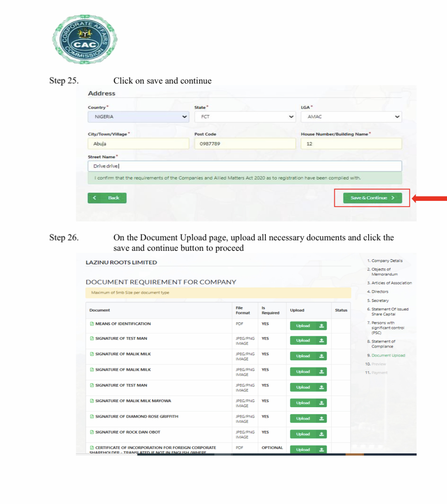This screenshot has height=504, width=447.
Task: Go to Company Details step in sidebar
Action: [x=387, y=261]
